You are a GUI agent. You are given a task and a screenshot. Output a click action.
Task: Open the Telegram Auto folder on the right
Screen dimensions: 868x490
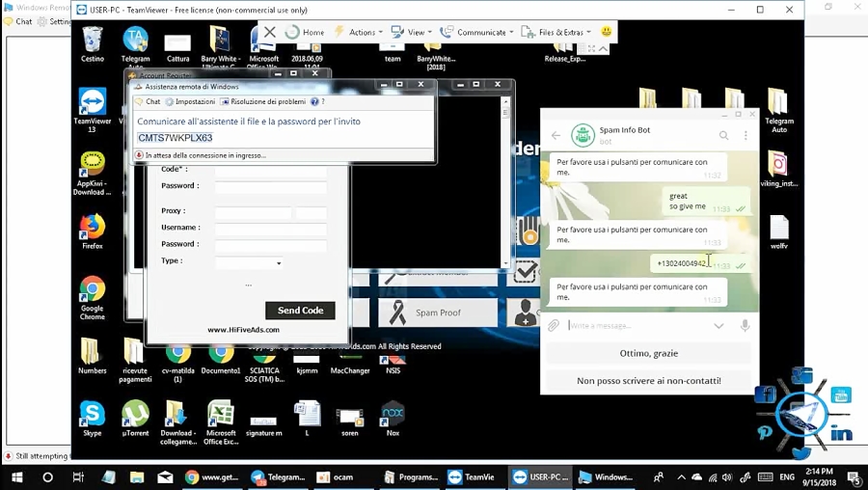[779, 110]
